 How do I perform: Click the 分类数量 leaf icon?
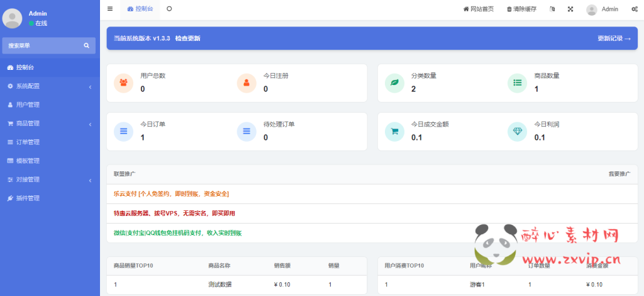point(395,83)
